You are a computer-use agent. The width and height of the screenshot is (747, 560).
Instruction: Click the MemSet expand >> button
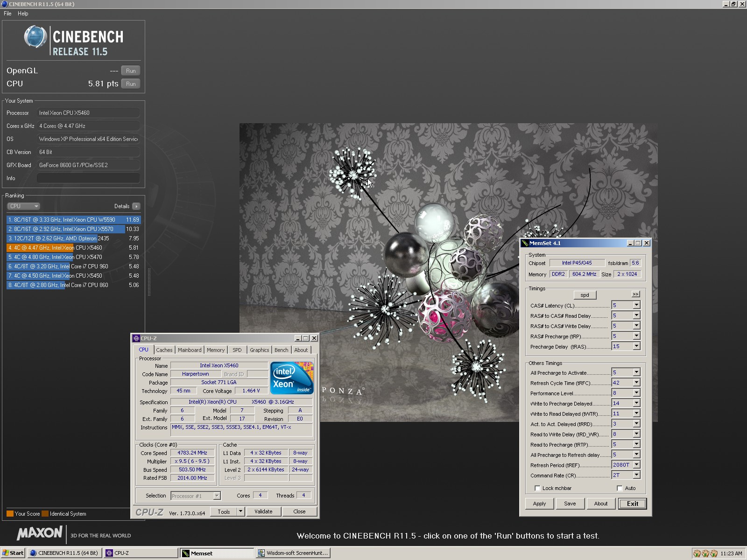(x=635, y=294)
